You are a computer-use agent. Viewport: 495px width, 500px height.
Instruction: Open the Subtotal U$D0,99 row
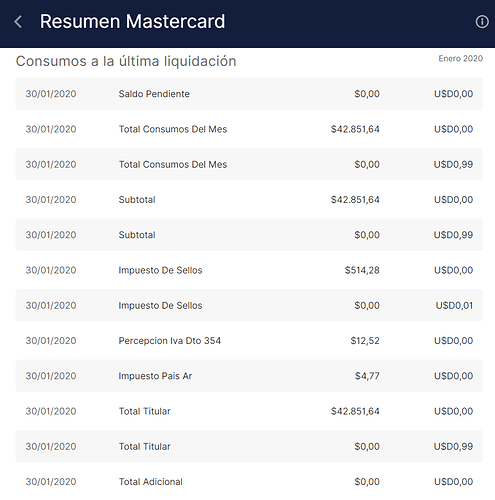click(x=249, y=235)
